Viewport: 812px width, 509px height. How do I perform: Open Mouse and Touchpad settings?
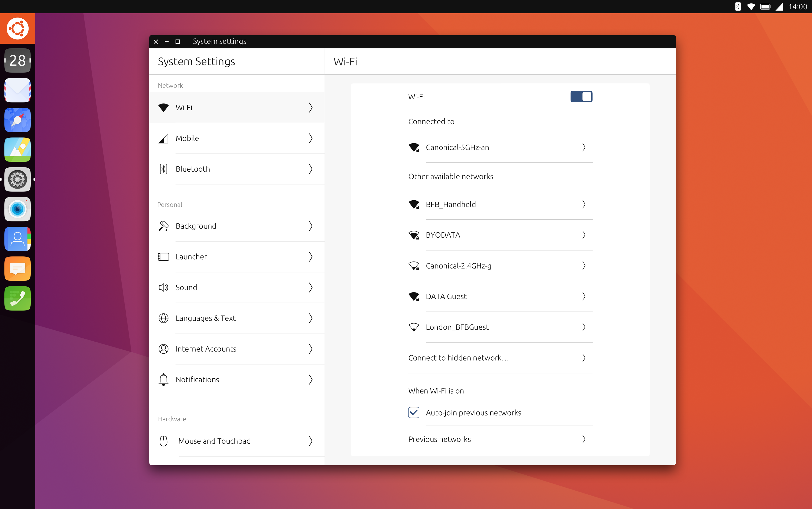[x=237, y=441]
